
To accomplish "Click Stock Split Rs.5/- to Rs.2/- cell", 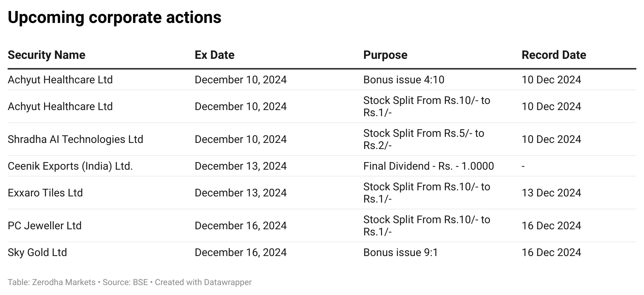I will coord(424,139).
